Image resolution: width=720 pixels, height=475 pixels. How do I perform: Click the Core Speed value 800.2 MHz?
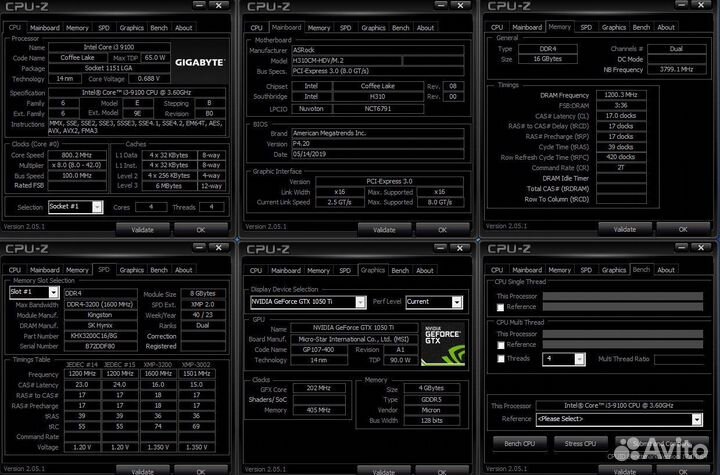(77, 155)
